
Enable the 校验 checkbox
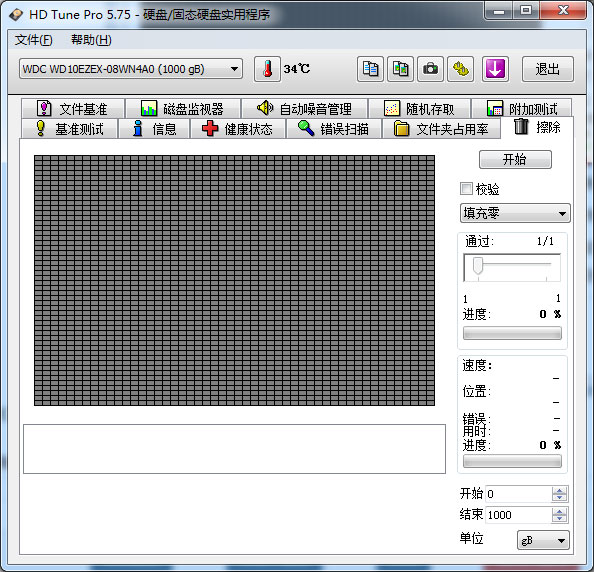point(466,189)
